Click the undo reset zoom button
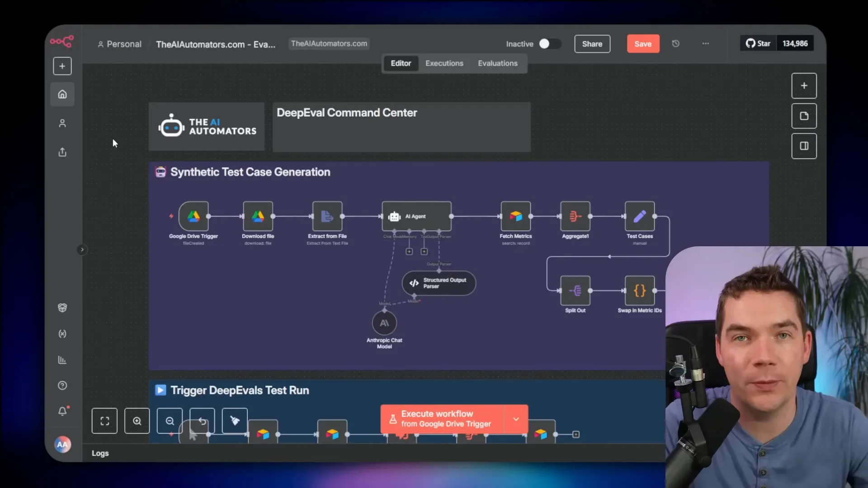Screen dimensions: 868x488 coord(202,421)
